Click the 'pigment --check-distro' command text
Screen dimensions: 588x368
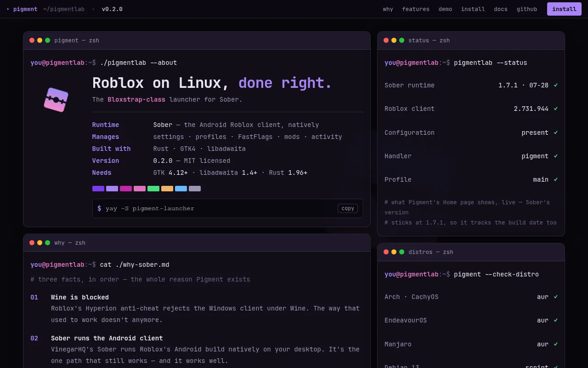(x=496, y=275)
